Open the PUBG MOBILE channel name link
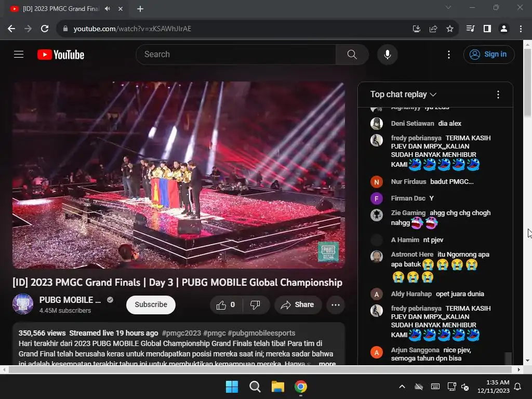This screenshot has height=399, width=532. pos(70,300)
